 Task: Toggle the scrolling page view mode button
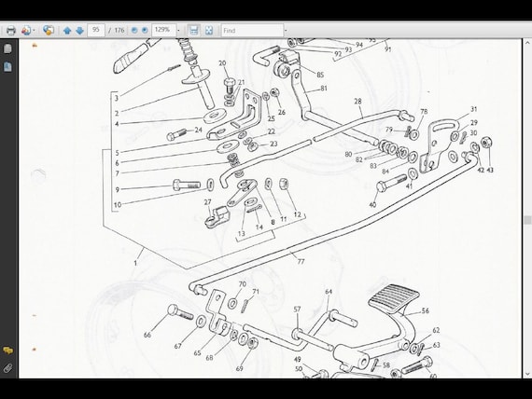194,30
